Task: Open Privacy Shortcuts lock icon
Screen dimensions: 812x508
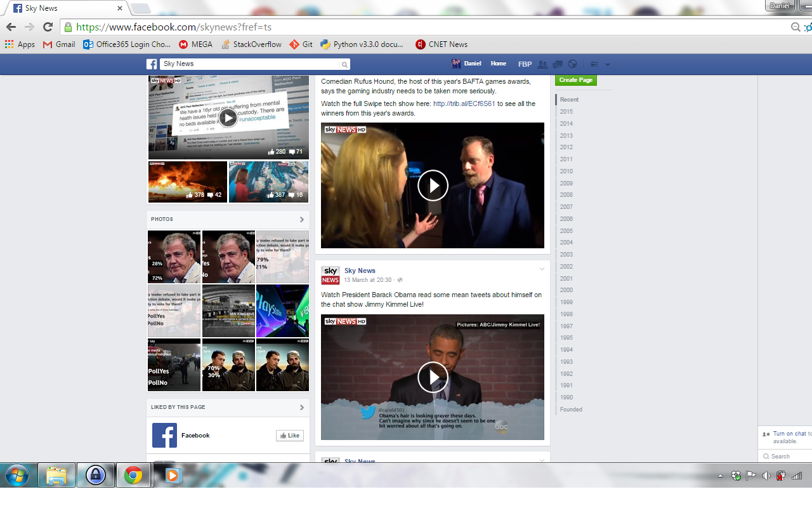Action: pos(594,64)
